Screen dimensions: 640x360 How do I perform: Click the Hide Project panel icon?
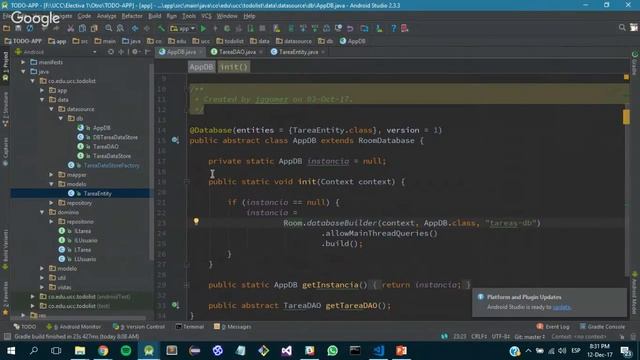[x=147, y=52]
